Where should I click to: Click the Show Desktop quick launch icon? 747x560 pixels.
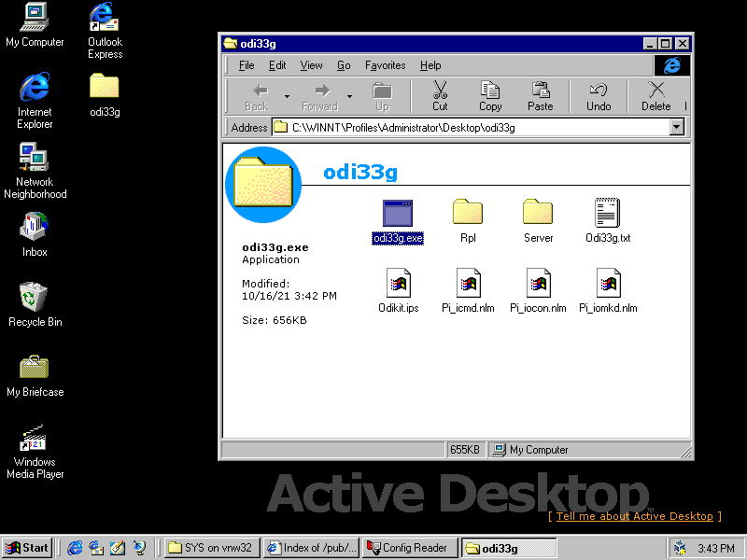pyautogui.click(x=118, y=548)
